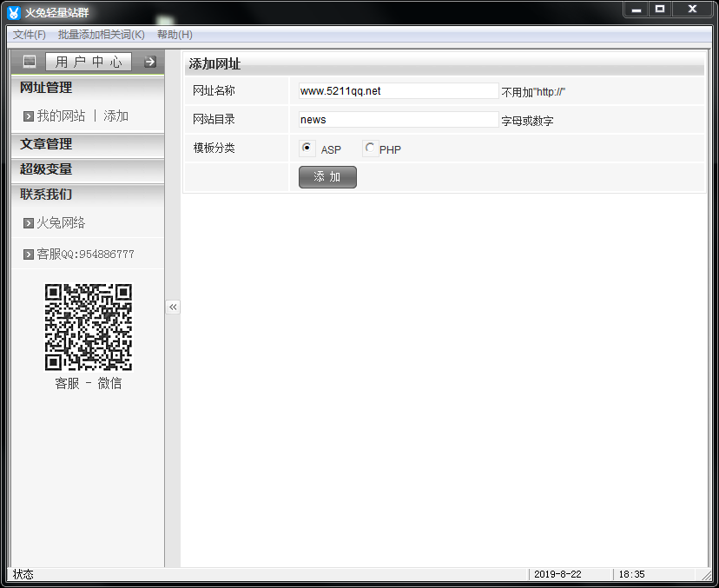The height and width of the screenshot is (588, 719).
Task: Click the arrow icon beside 火兔网络
Action: 29,223
